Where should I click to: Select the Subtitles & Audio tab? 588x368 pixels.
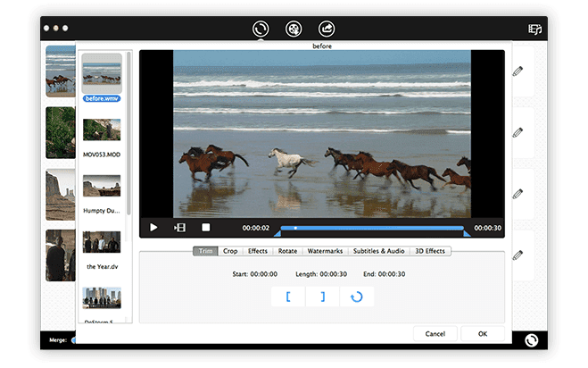(x=378, y=251)
